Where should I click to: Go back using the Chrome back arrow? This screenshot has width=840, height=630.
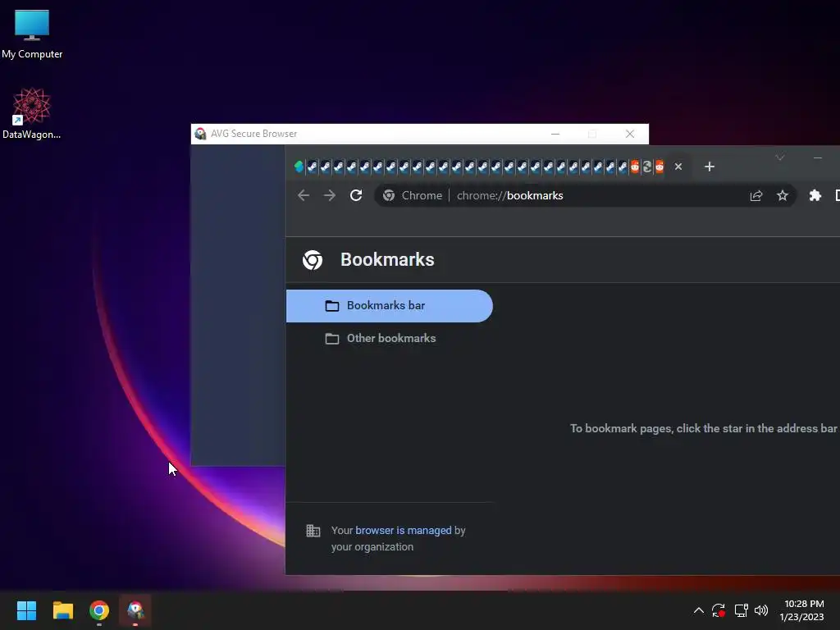pos(304,195)
